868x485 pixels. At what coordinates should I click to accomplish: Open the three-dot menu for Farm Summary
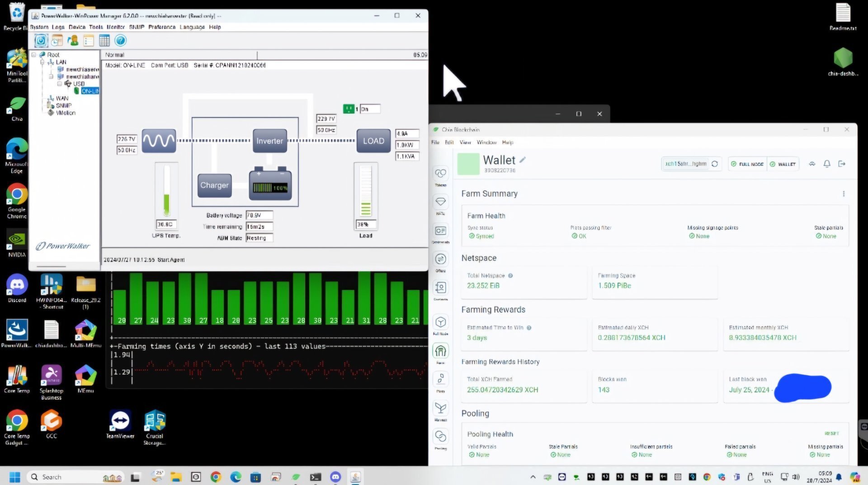point(844,194)
